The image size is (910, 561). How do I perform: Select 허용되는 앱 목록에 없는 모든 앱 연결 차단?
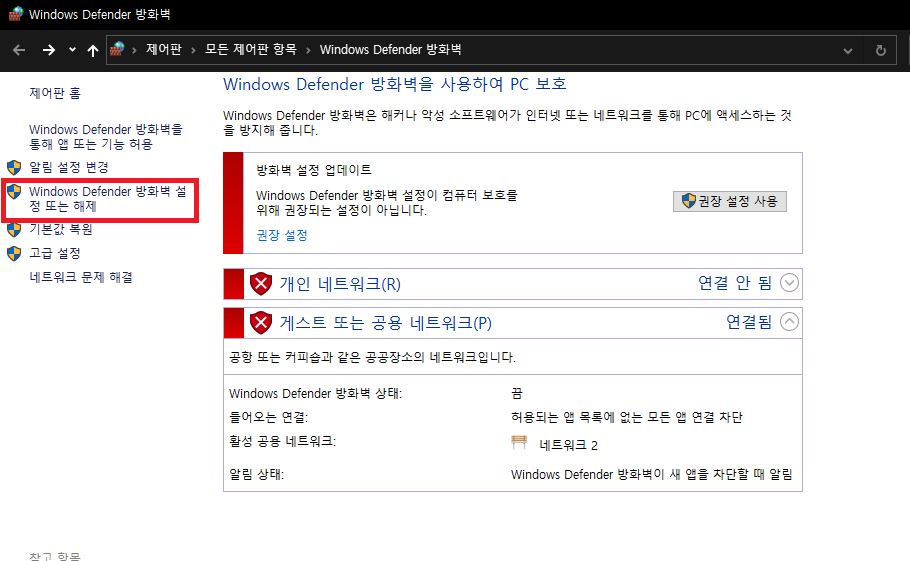pyautogui.click(x=627, y=417)
